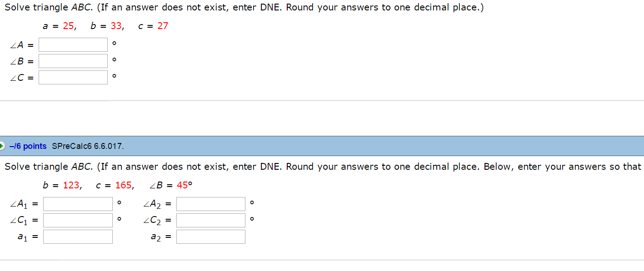Click the red value 33 for b
Image resolution: width=644 pixels, height=271 pixels.
click(x=116, y=26)
